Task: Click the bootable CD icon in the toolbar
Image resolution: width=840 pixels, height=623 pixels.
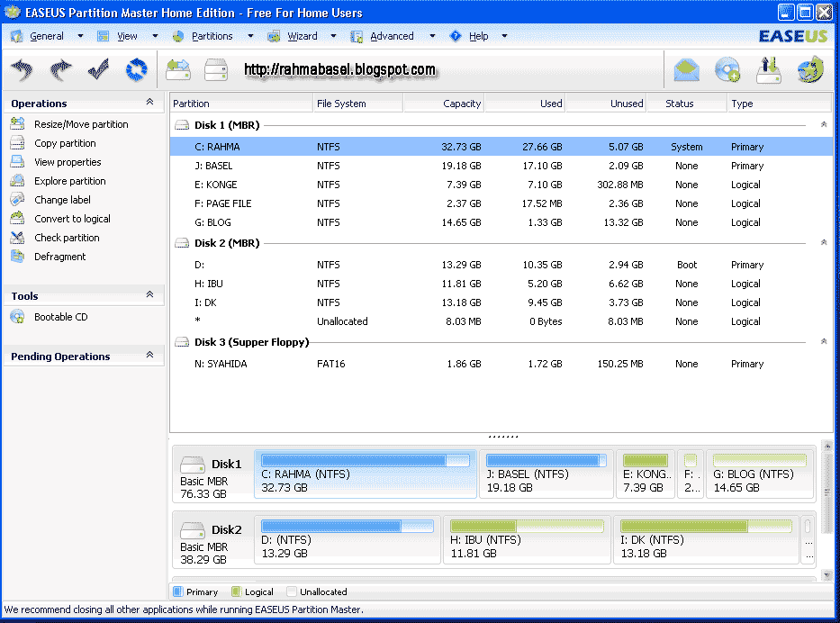Action: point(727,70)
